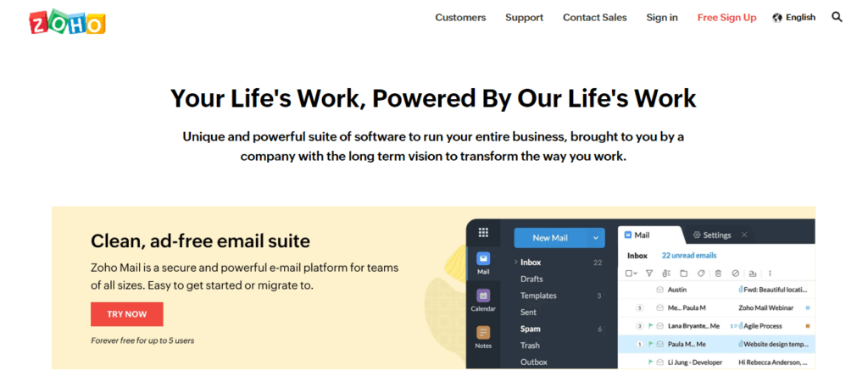This screenshot has height=387, width=868.
Task: Click the filter funnel icon in toolbar
Action: pyautogui.click(x=649, y=274)
